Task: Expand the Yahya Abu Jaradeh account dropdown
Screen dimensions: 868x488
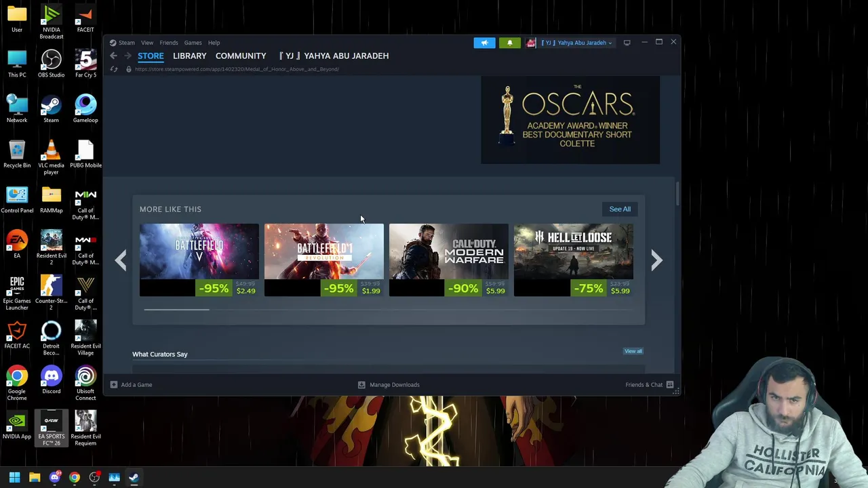Action: pos(576,43)
